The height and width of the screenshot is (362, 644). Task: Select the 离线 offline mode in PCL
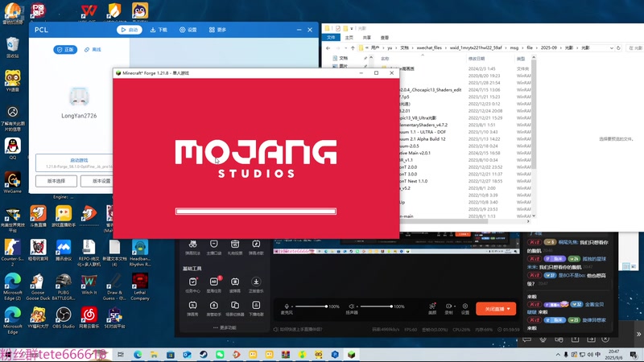(x=93, y=50)
